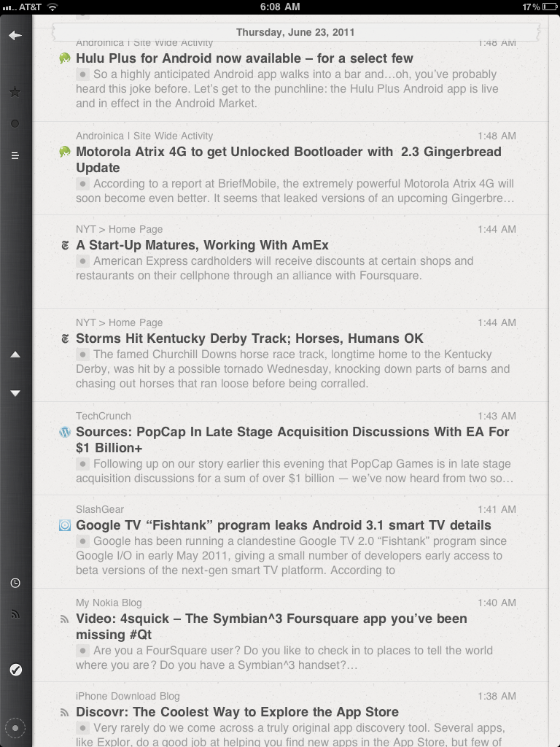Tap the RSS favicon beside Discovr headline
Viewport: 560px width, 747px height.
[65, 713]
